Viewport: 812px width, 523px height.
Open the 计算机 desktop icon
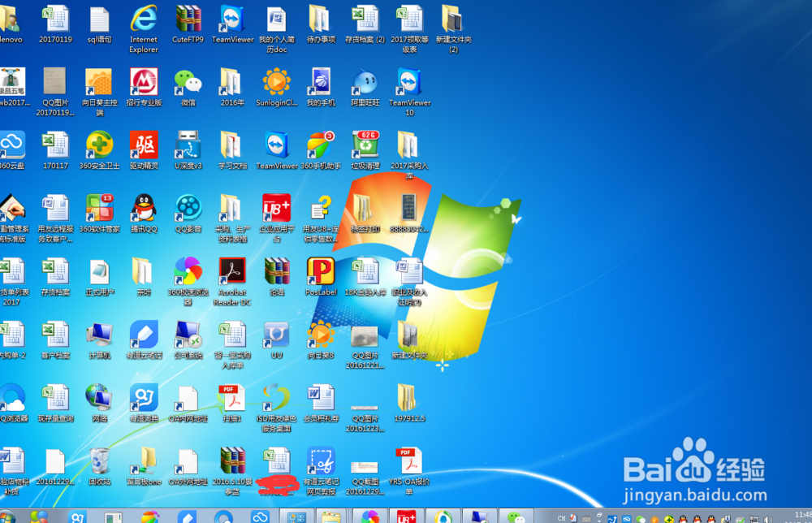99,340
